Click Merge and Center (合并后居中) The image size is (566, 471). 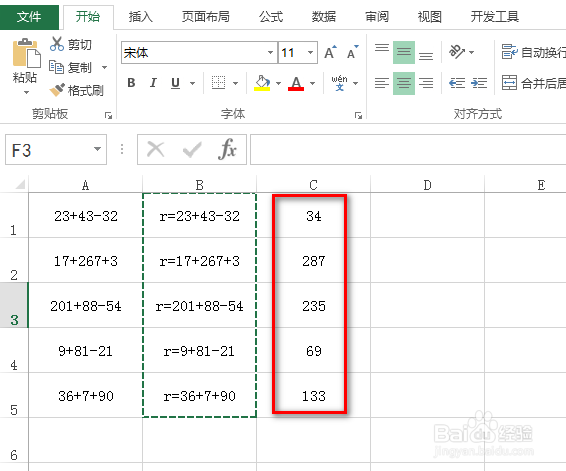534,83
